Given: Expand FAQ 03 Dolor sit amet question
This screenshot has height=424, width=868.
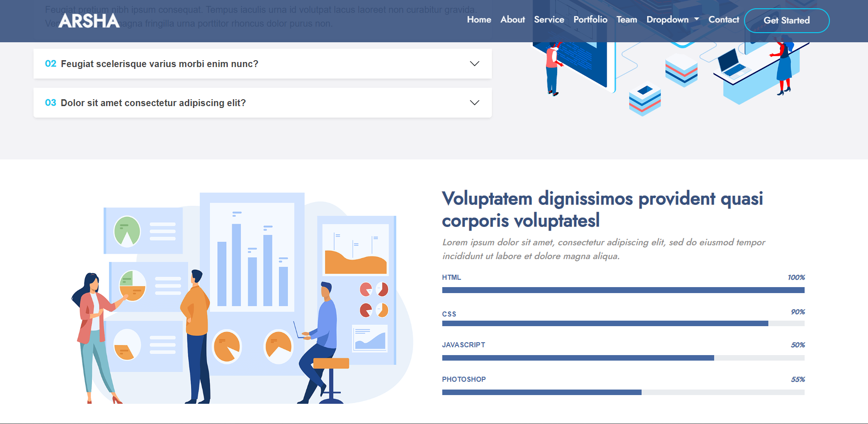Looking at the screenshot, I should point(263,103).
